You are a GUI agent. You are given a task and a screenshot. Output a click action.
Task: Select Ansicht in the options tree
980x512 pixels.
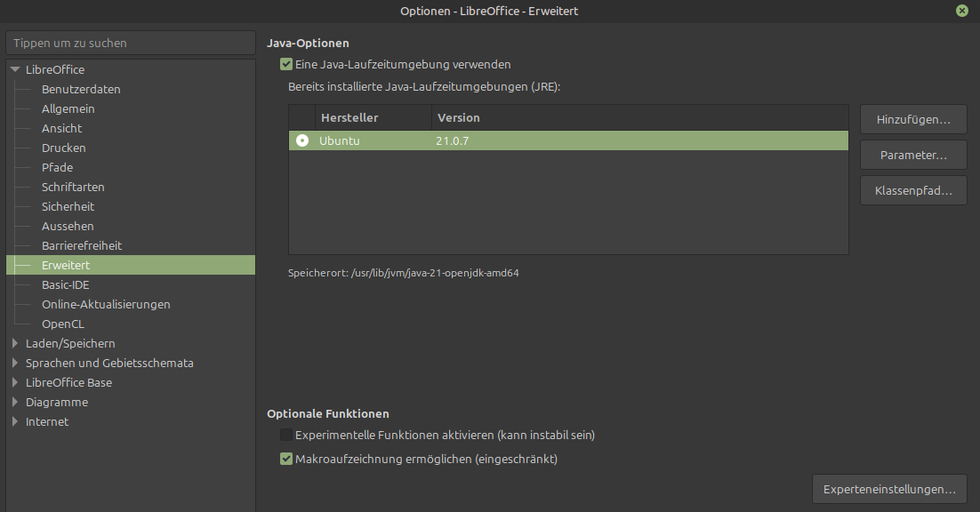pyautogui.click(x=62, y=128)
